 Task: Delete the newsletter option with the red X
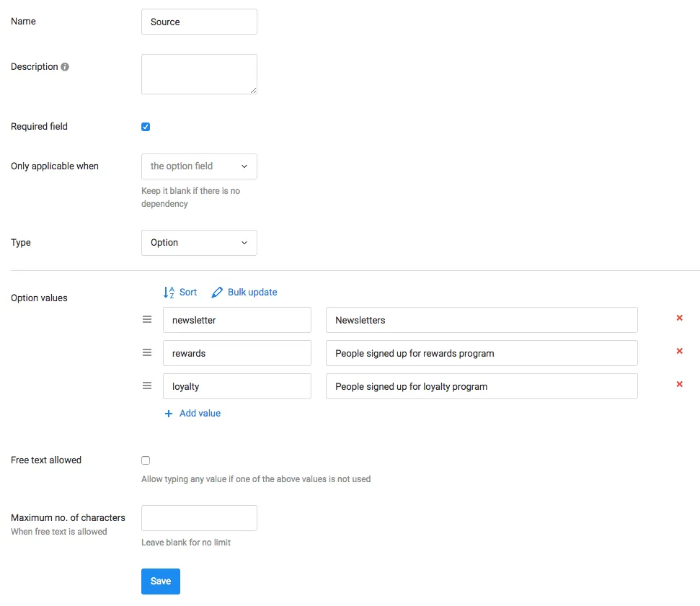(x=678, y=318)
